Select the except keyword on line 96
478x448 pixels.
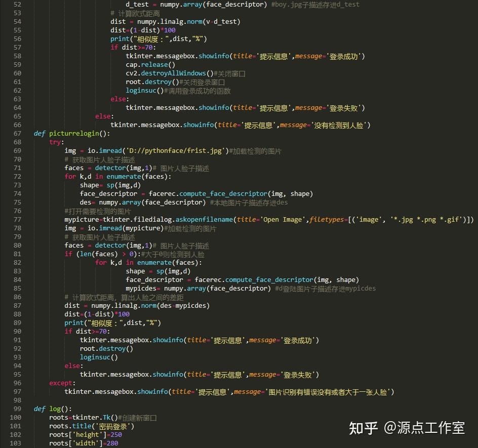pyautogui.click(x=61, y=383)
